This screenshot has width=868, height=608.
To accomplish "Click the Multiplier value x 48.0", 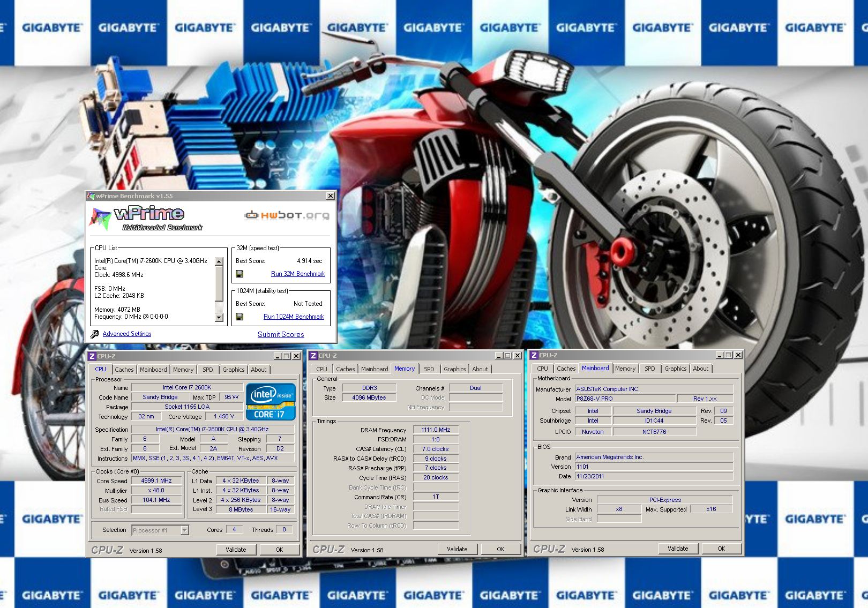I will 156,491.
